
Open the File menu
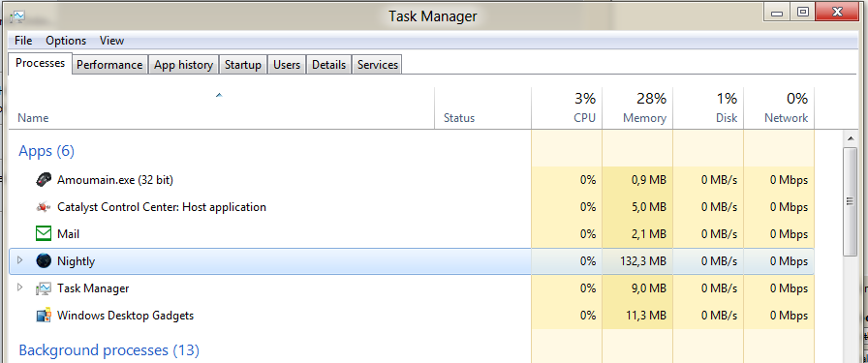23,41
